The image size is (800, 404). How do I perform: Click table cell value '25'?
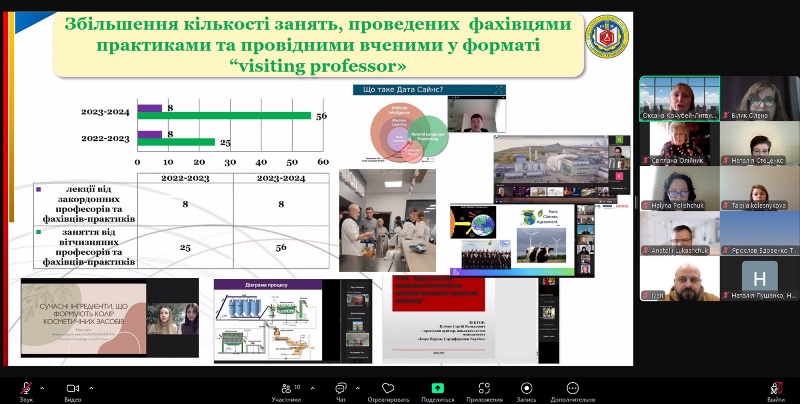(185, 247)
